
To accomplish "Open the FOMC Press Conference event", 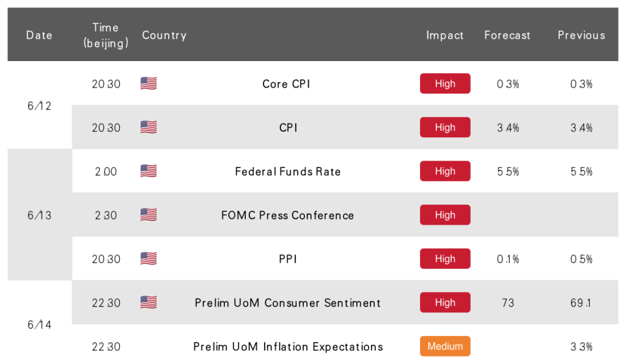I will pyautogui.click(x=287, y=216).
